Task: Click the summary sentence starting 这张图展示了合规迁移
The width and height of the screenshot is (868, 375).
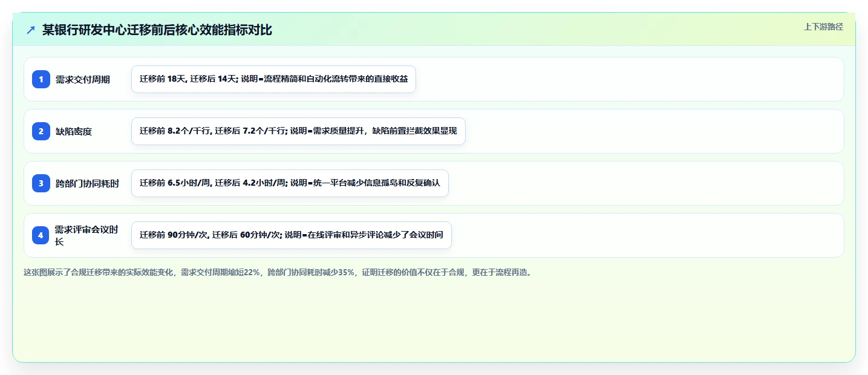Action: click(x=278, y=272)
